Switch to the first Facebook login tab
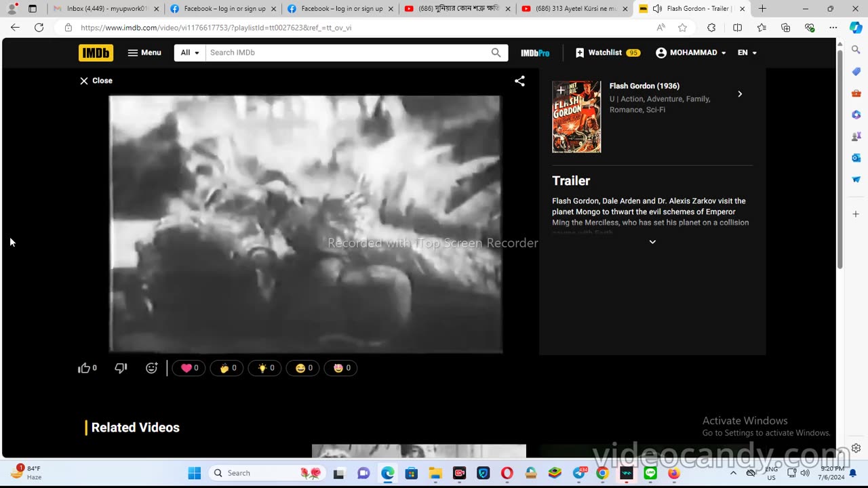This screenshot has height=488, width=868. pos(222,9)
